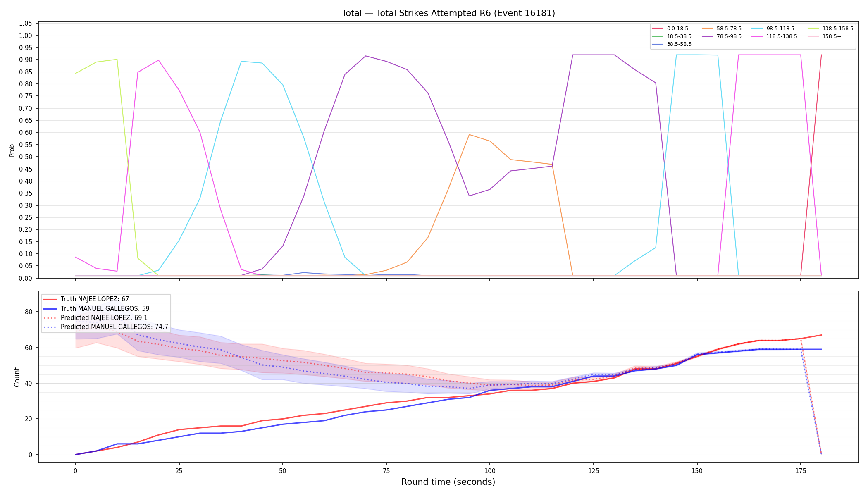Click the 'Count' y-axis label

point(17,377)
